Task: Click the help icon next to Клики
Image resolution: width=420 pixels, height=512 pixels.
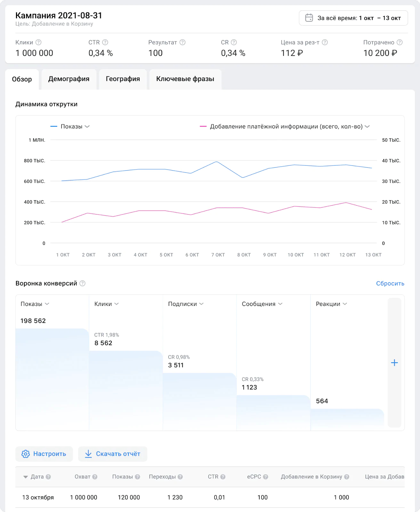Action: point(38,42)
